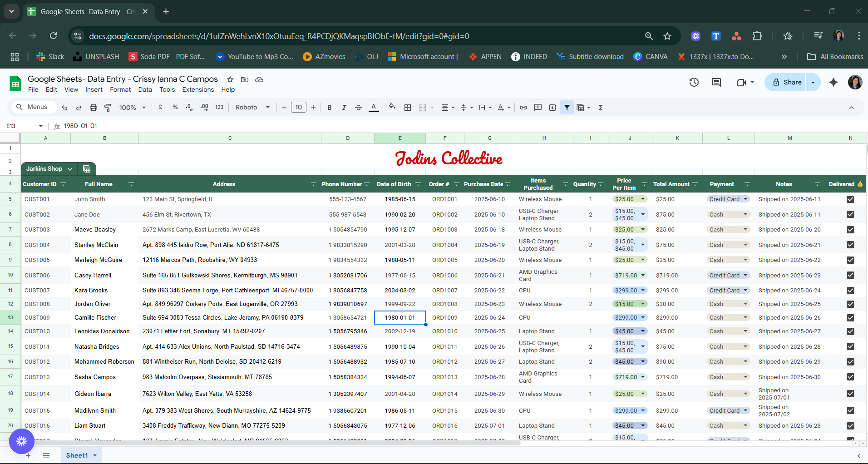Open the Format menu
The height and width of the screenshot is (464, 868).
click(120, 90)
